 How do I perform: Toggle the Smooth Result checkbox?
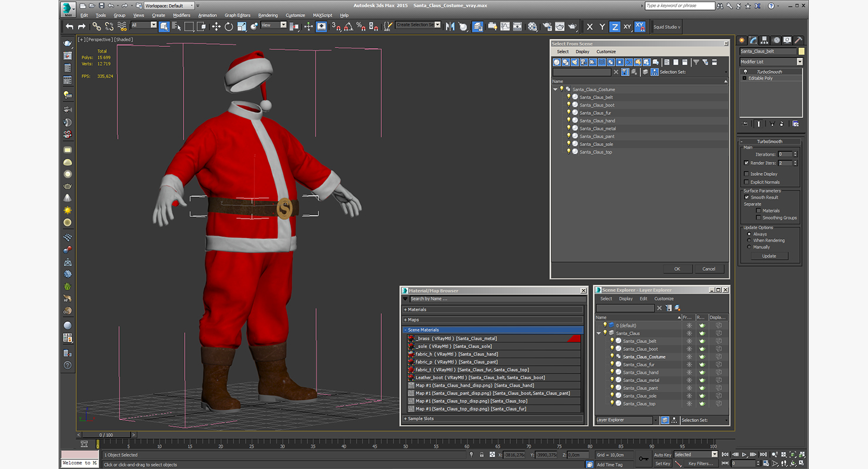click(747, 197)
